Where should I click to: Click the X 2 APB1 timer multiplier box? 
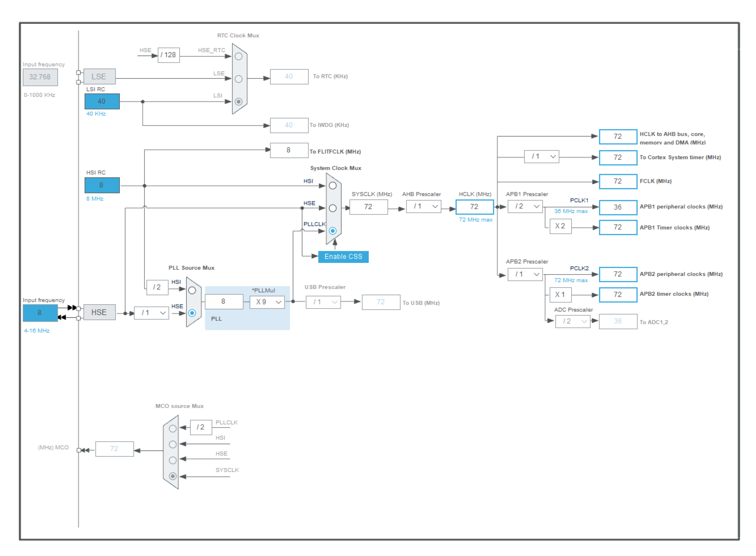[x=560, y=226]
